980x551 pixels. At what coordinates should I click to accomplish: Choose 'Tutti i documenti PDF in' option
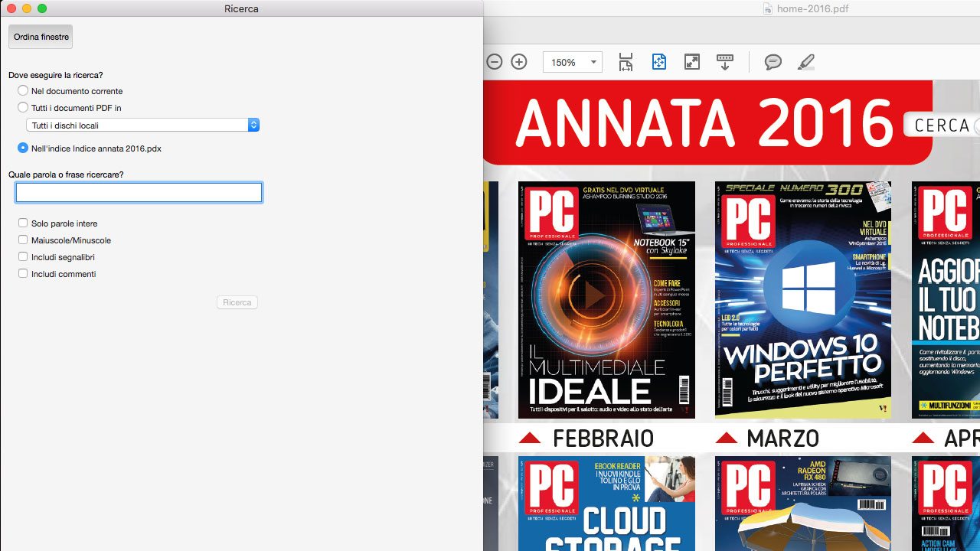click(x=23, y=108)
